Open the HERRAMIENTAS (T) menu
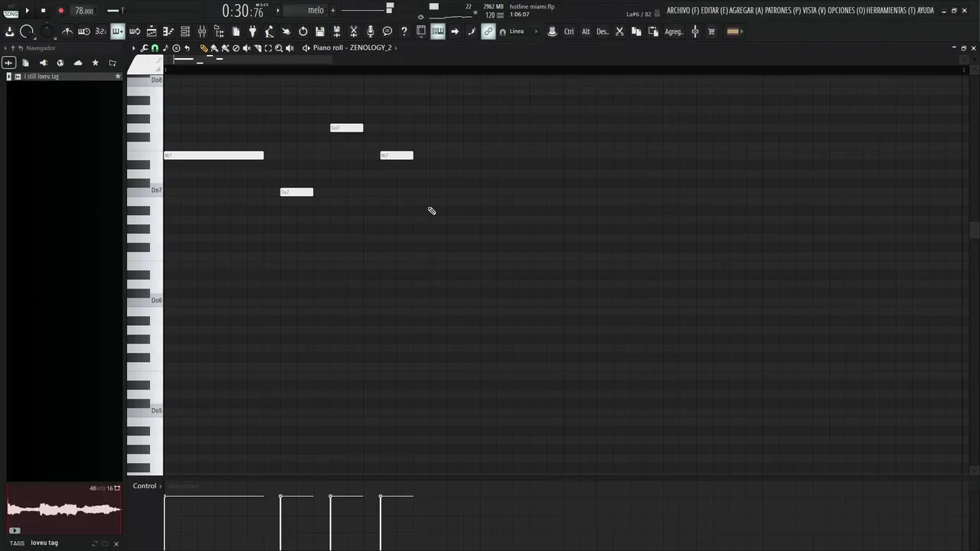This screenshot has height=551, width=980. [890, 11]
